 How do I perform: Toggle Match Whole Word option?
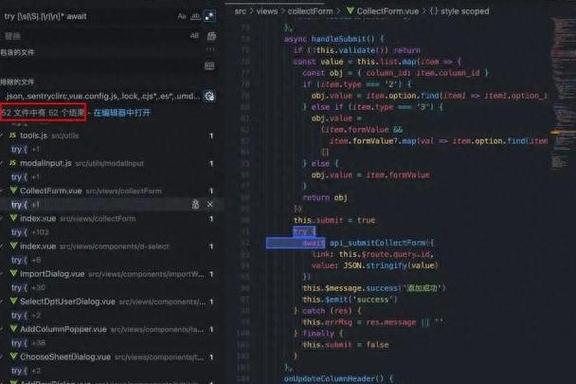click(195, 16)
